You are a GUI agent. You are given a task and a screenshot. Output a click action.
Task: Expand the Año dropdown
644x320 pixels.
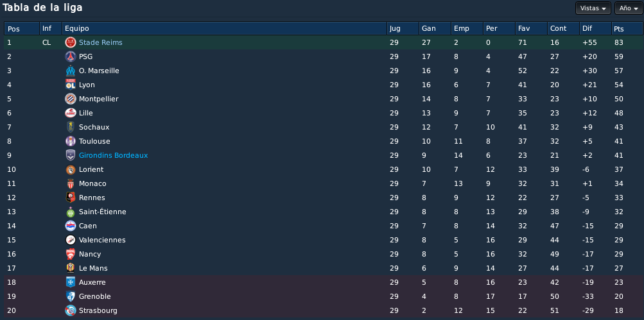coord(629,8)
